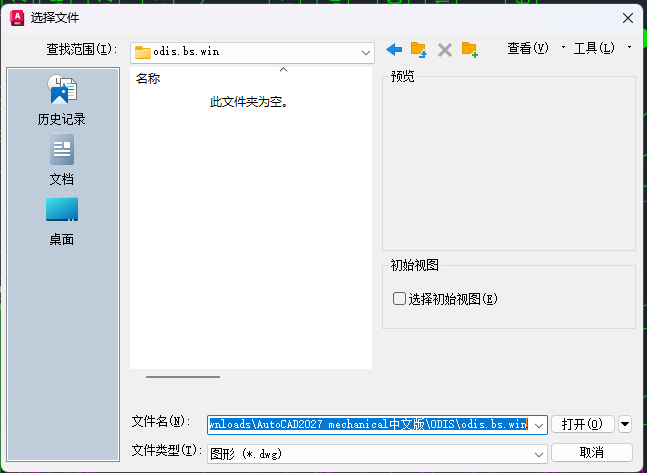Open the 文件名 dropdown arrow
This screenshot has width=647, height=473.
point(538,425)
